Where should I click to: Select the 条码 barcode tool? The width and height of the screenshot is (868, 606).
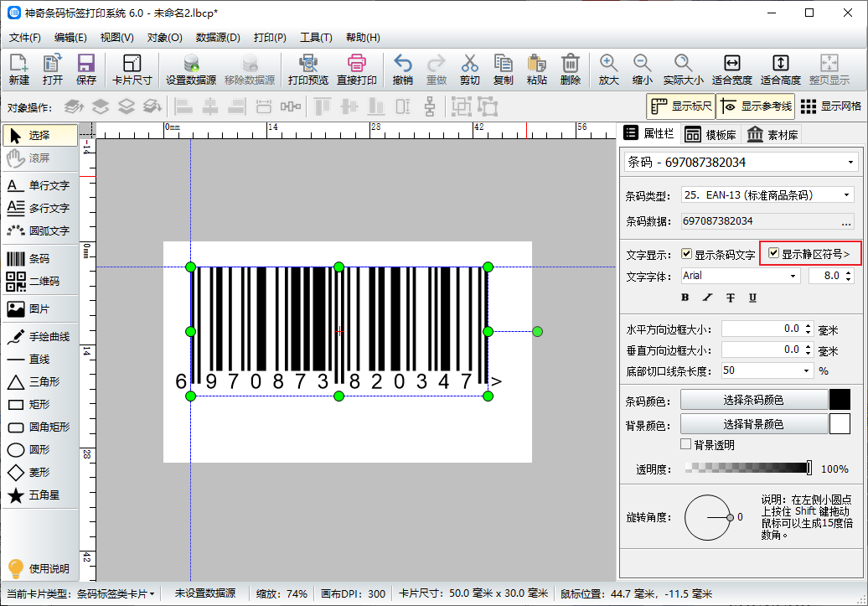[39, 259]
